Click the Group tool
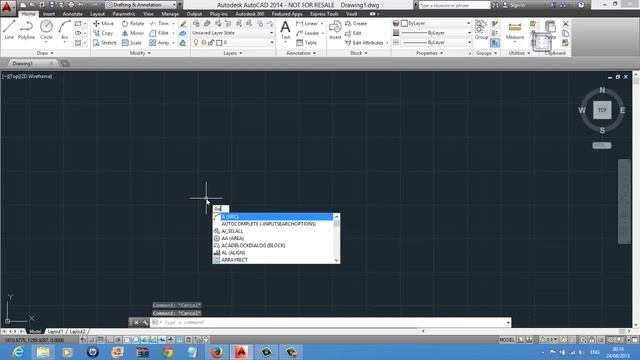This screenshot has height=360, width=640. tap(481, 30)
